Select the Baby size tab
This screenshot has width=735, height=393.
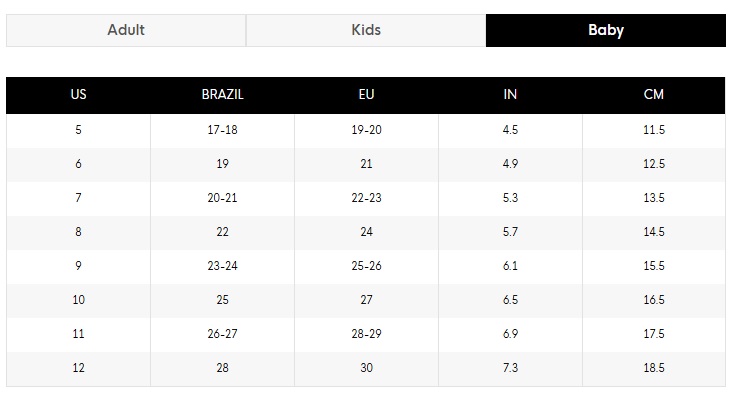(x=606, y=30)
